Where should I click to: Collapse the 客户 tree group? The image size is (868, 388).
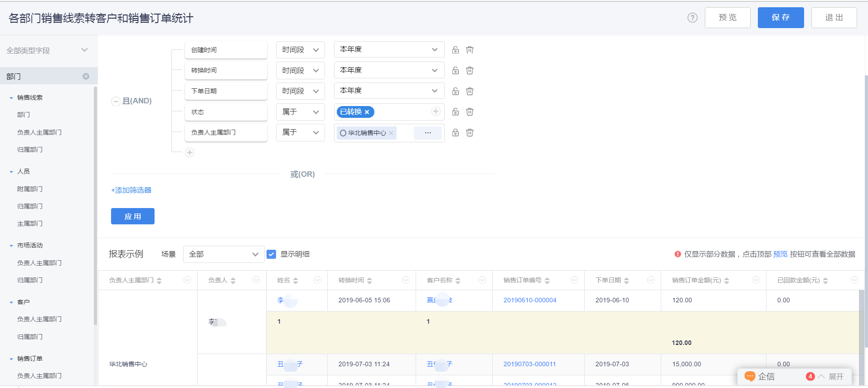click(11, 302)
